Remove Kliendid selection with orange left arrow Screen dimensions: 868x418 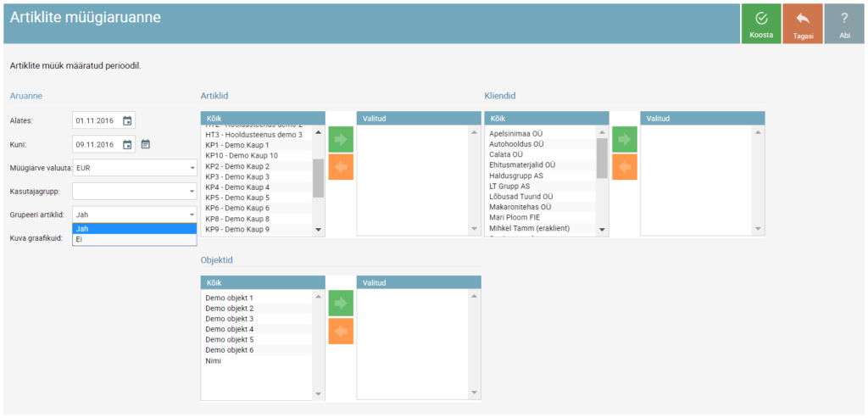point(625,167)
